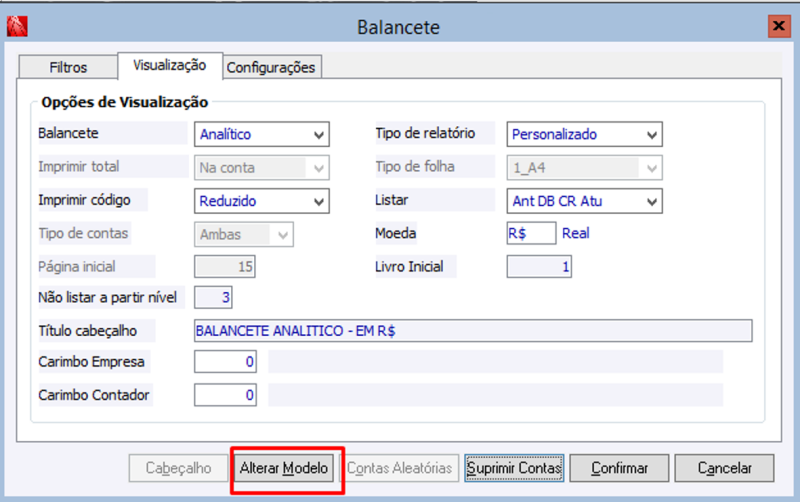Click the Moeda input field with R$
This screenshot has width=800, height=502.
[531, 233]
